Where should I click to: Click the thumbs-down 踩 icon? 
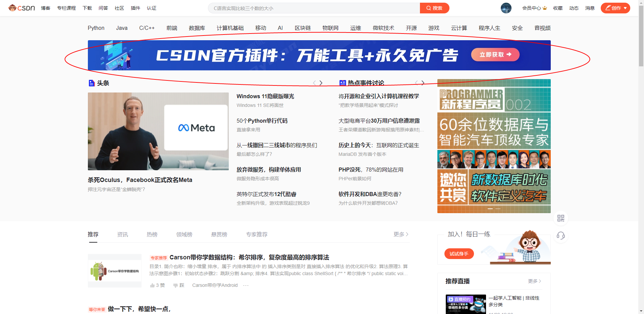pyautogui.click(x=175, y=286)
